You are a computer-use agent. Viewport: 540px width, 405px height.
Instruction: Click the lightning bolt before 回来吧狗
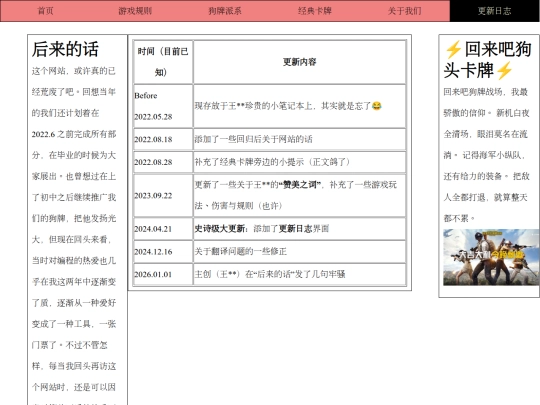(453, 50)
